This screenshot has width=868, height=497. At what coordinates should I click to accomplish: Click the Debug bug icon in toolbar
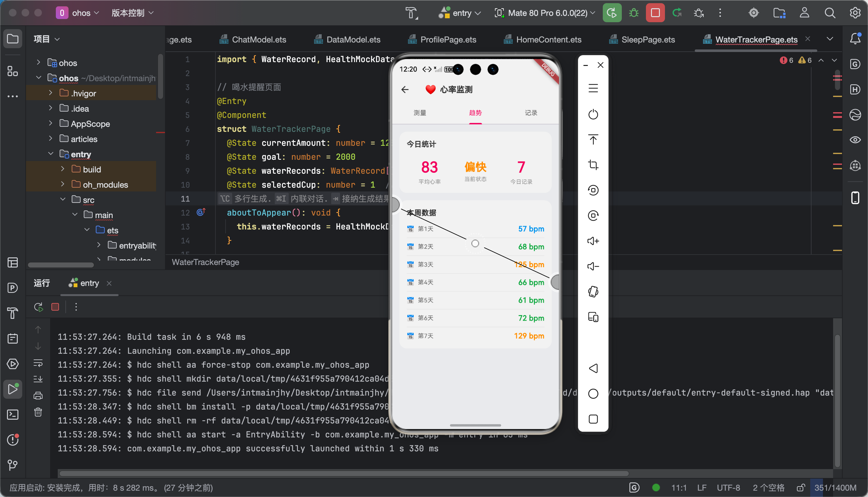tap(634, 13)
